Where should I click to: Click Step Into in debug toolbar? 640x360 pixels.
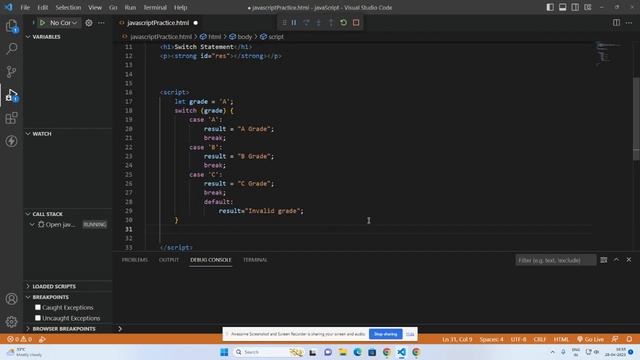click(x=319, y=22)
